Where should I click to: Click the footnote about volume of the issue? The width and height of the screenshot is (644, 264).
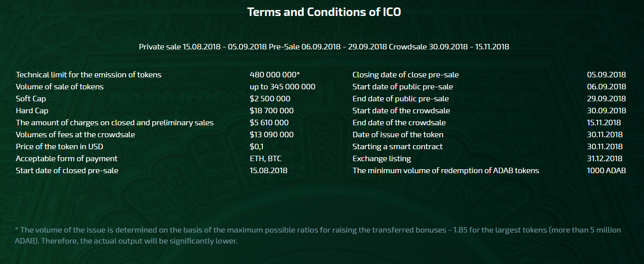318,236
